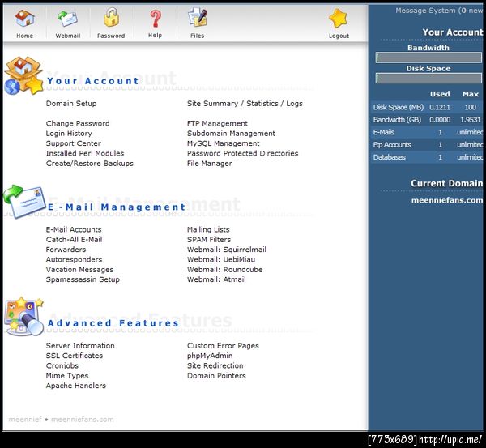This screenshot has height=448, width=486.
Task: Launch Webmail: Roundcube
Action: [x=224, y=270]
